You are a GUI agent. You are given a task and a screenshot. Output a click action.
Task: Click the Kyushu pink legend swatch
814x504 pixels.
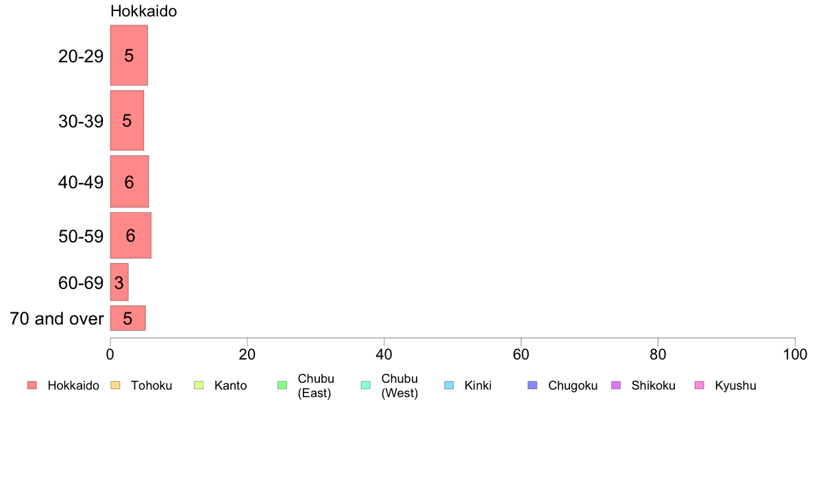click(x=700, y=385)
